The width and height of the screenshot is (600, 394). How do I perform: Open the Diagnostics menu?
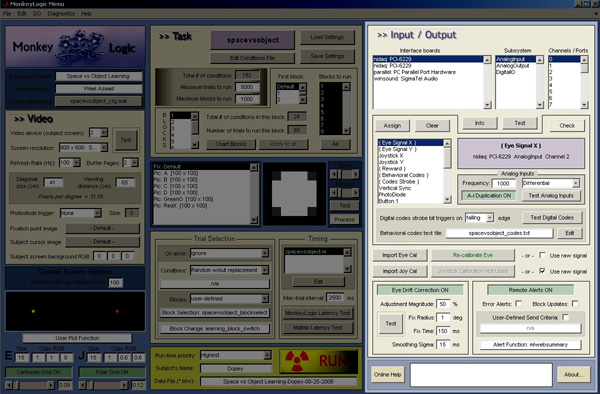click(x=61, y=13)
